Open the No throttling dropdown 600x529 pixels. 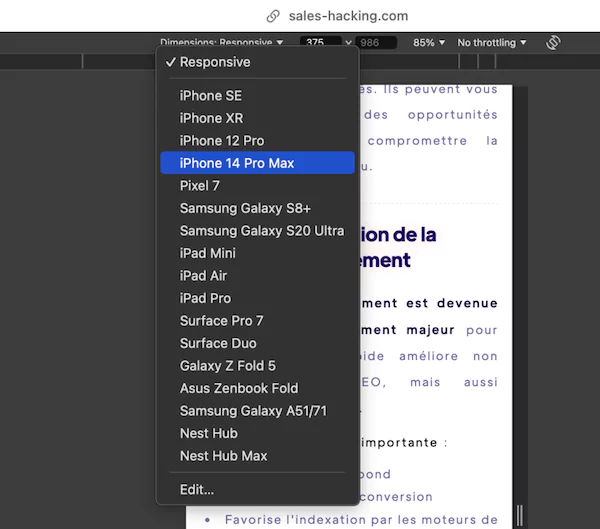(492, 42)
